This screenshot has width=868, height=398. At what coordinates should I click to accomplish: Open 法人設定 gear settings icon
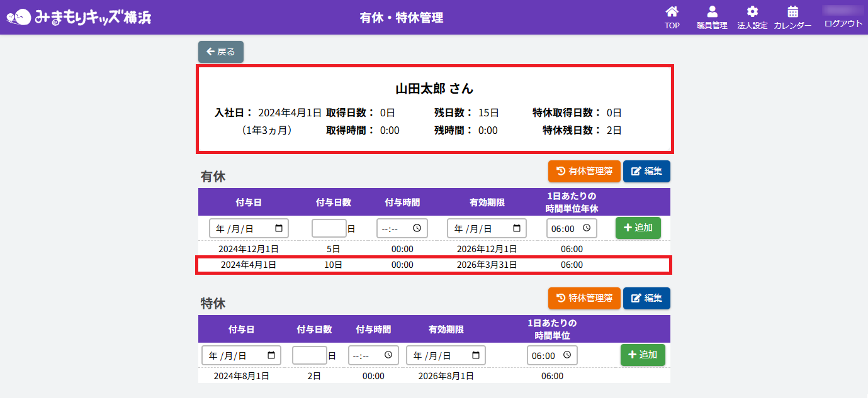(752, 12)
